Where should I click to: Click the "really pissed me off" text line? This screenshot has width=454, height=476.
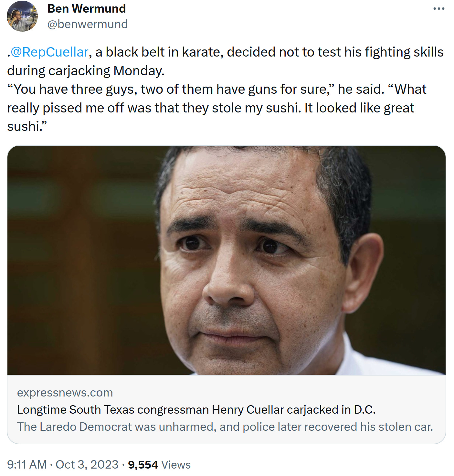point(211,108)
